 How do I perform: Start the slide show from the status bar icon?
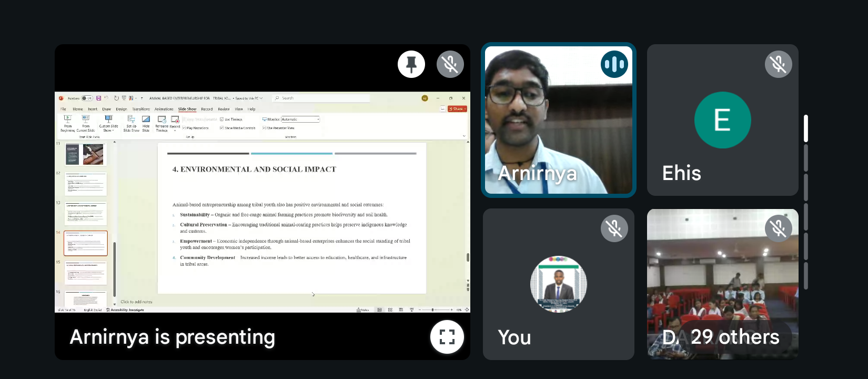411,310
